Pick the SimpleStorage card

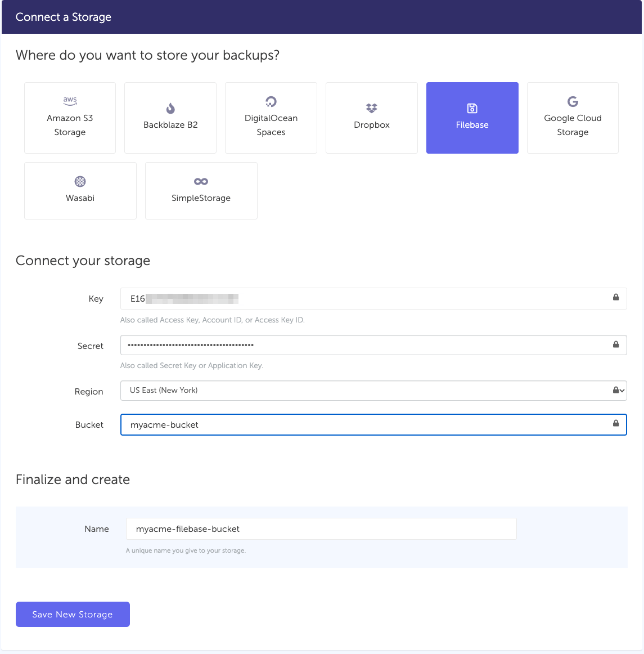click(201, 191)
